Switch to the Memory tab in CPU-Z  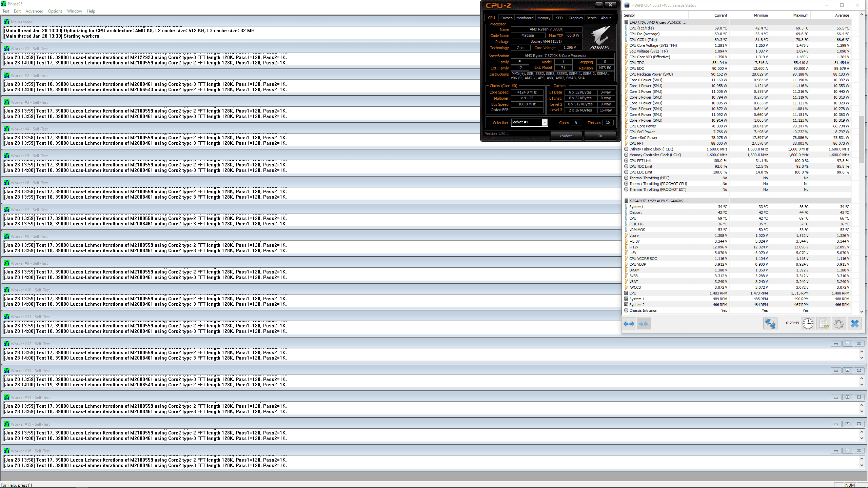click(544, 18)
